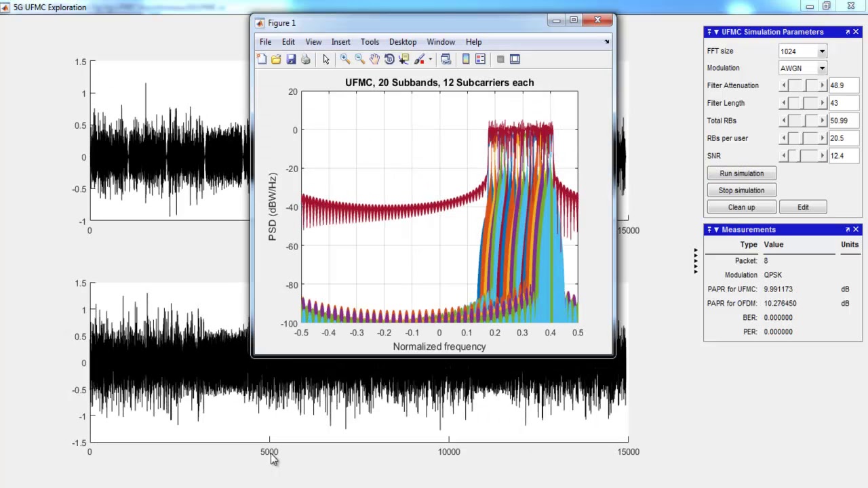Open the Insert menu in Figure 1

[340, 42]
